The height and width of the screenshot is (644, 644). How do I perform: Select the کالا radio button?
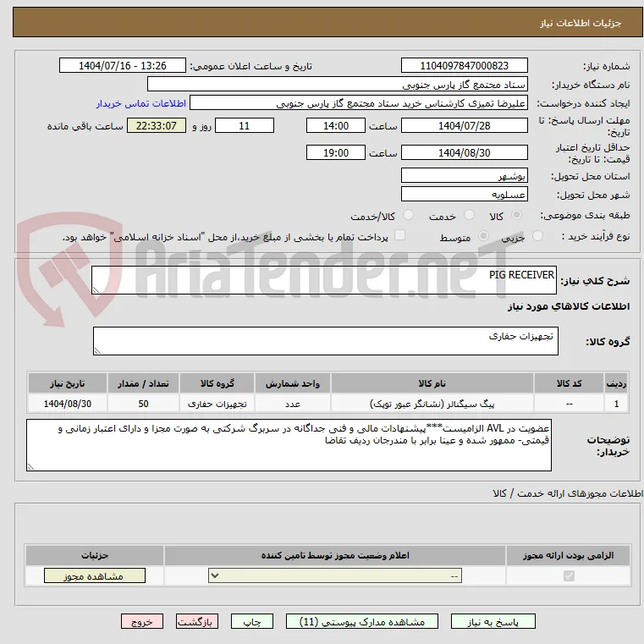click(x=517, y=215)
